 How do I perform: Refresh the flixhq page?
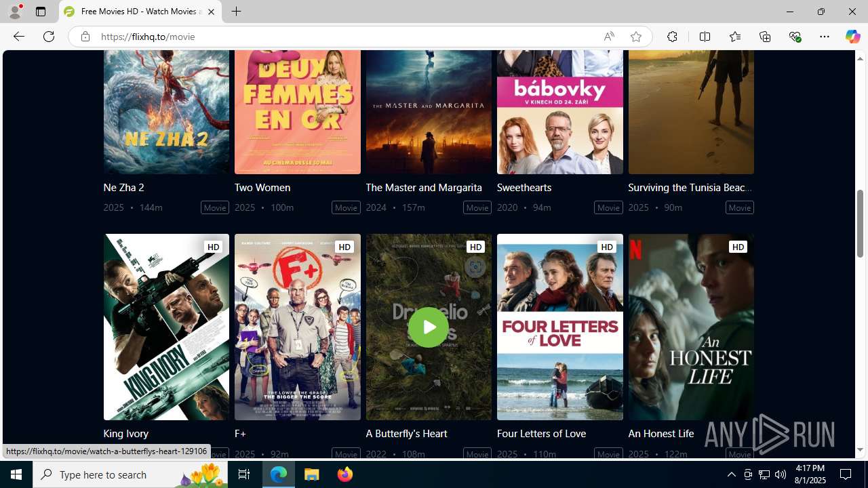(49, 37)
